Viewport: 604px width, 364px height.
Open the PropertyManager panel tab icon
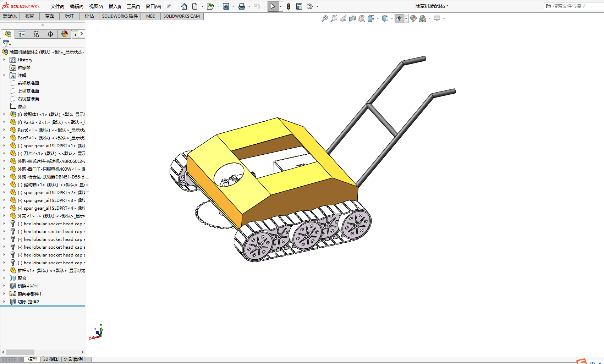pos(22,34)
